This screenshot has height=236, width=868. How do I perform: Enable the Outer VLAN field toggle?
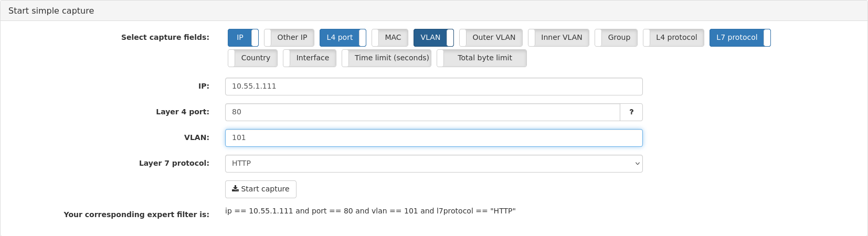click(491, 38)
